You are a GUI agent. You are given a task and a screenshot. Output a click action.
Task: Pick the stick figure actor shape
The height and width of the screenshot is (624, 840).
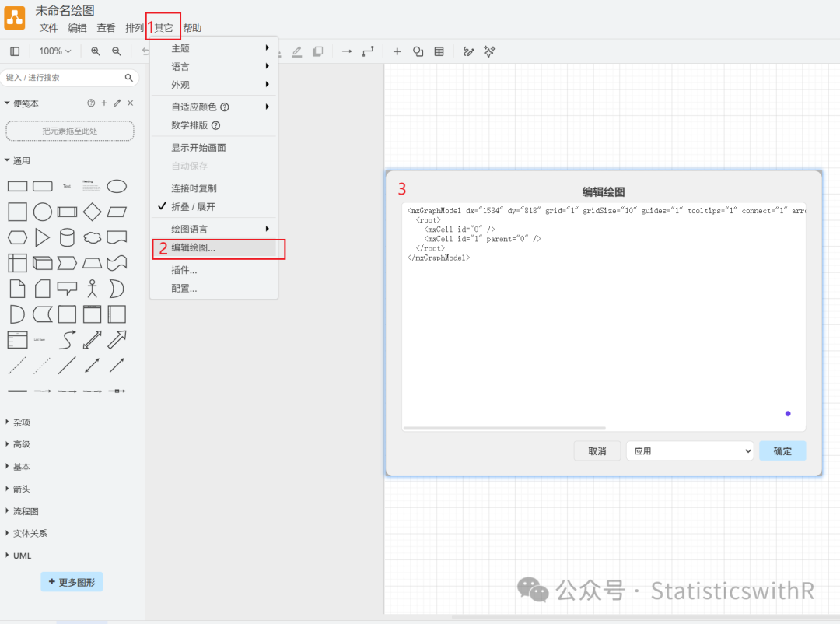pyautogui.click(x=92, y=289)
